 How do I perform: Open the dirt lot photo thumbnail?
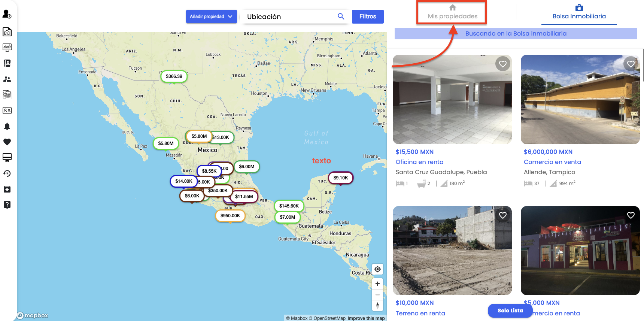coord(452,251)
